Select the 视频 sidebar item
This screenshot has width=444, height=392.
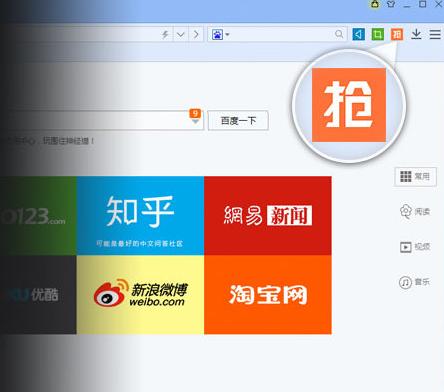coord(415,247)
